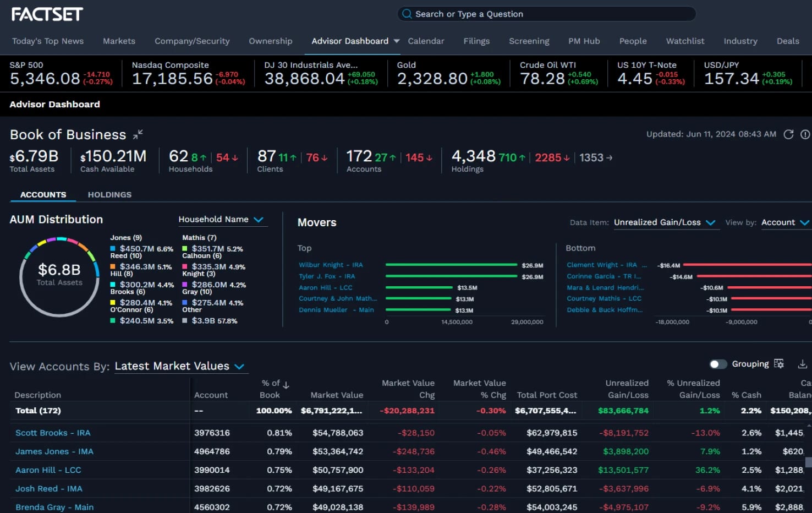Switch to the HOLDINGS tab
This screenshot has width=812, height=513.
tap(109, 195)
